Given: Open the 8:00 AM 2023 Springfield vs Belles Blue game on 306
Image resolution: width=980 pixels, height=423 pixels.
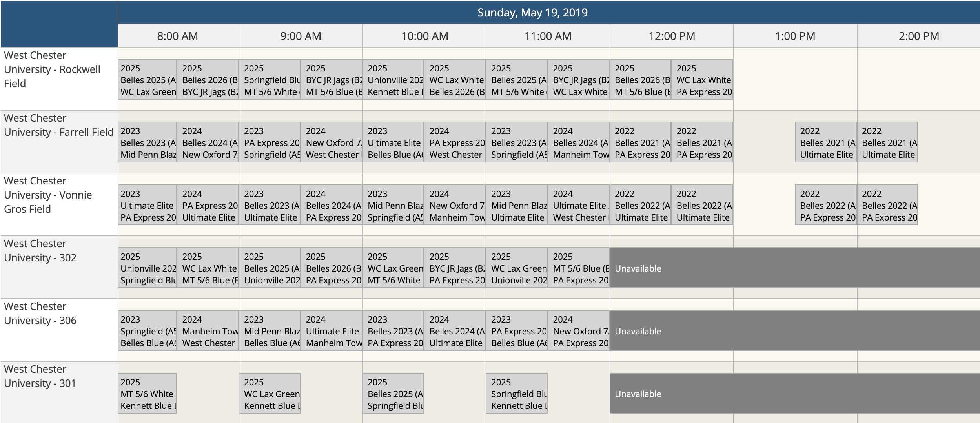Looking at the screenshot, I should point(147,330).
